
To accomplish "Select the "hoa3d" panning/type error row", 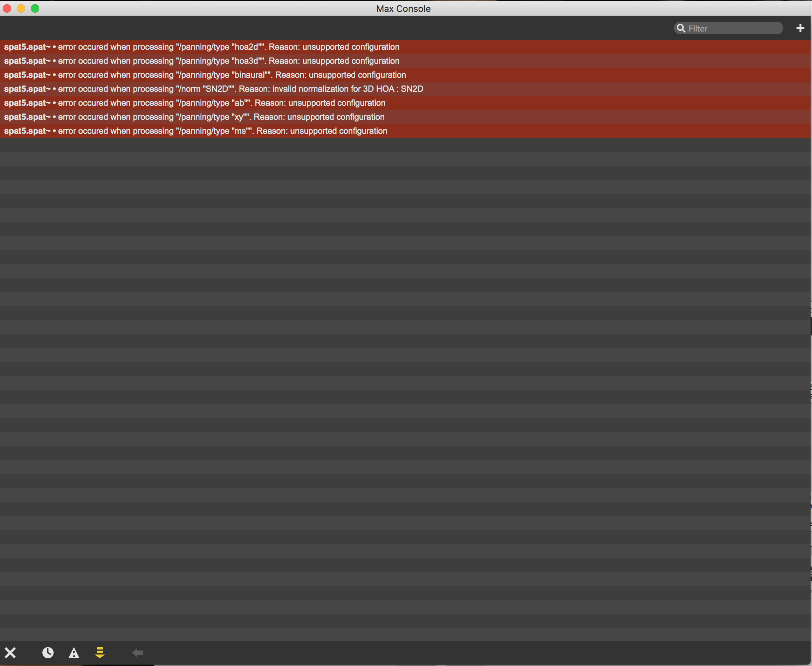I will (x=405, y=61).
